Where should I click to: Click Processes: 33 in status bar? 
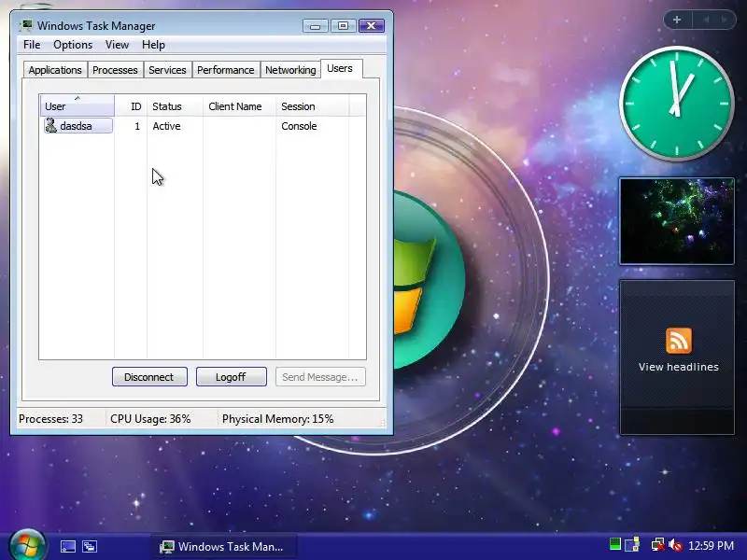coord(50,419)
